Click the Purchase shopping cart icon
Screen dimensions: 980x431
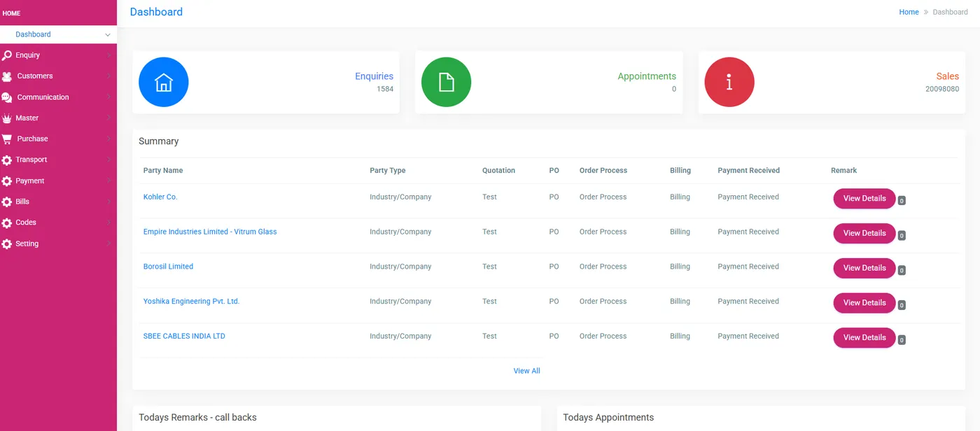pyautogui.click(x=7, y=139)
